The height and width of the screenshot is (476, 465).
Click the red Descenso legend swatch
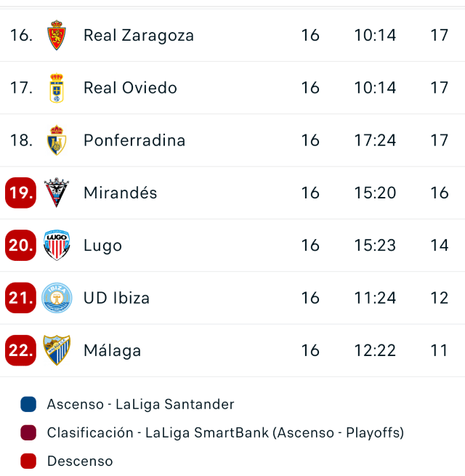28,461
